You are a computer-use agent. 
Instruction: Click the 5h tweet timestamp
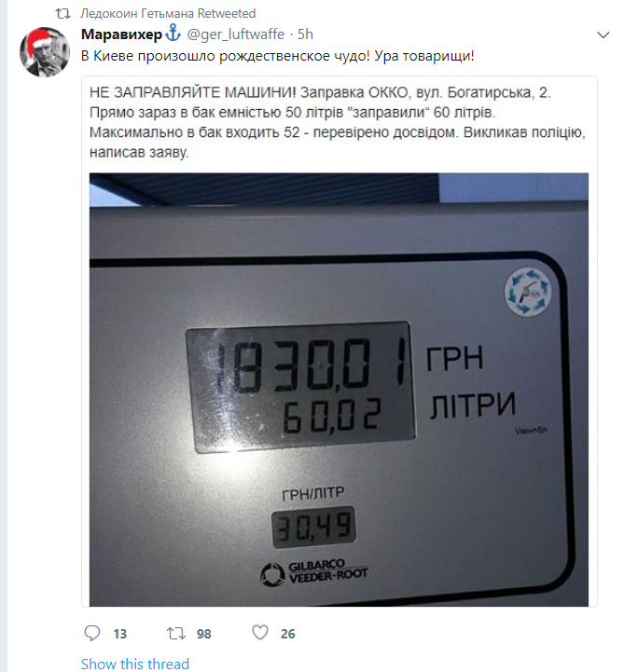tap(305, 34)
